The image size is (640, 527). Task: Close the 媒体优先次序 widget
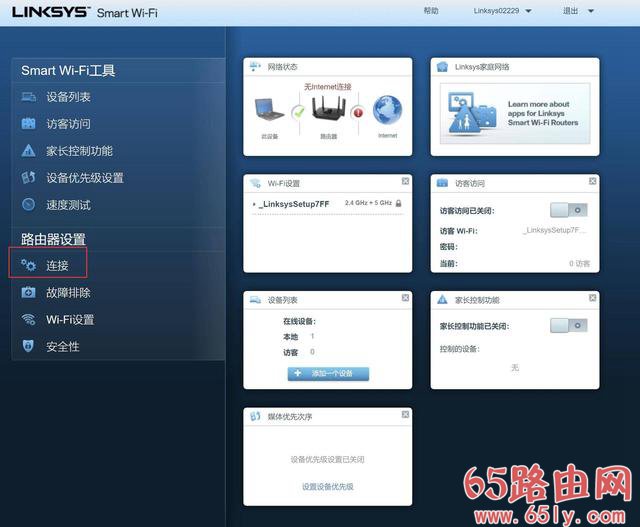coord(405,414)
